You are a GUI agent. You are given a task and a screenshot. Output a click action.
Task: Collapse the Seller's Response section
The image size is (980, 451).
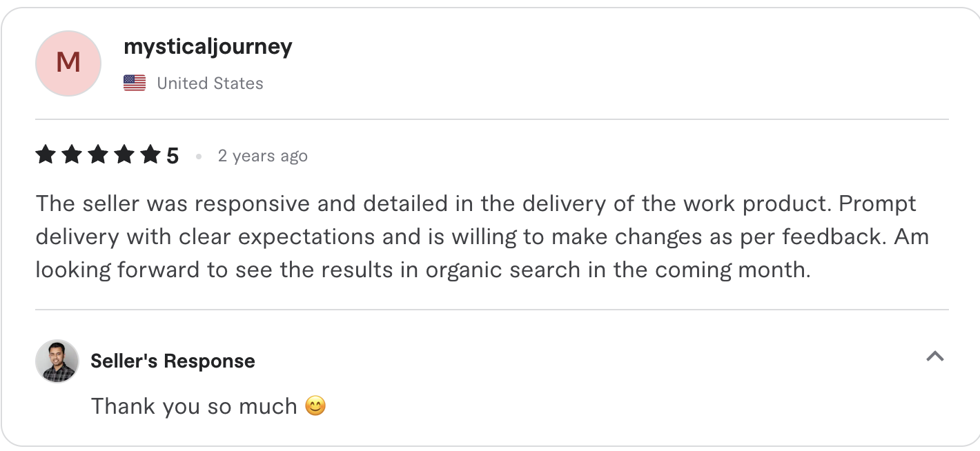click(x=935, y=357)
